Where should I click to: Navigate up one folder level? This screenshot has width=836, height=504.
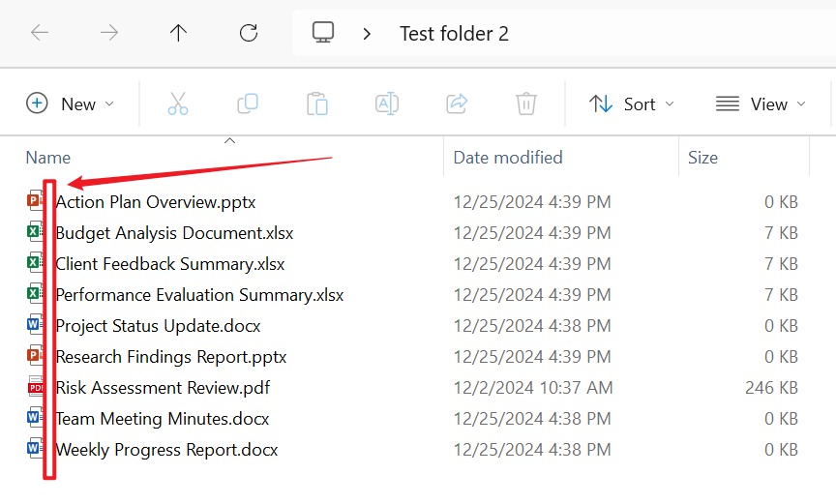tap(179, 33)
